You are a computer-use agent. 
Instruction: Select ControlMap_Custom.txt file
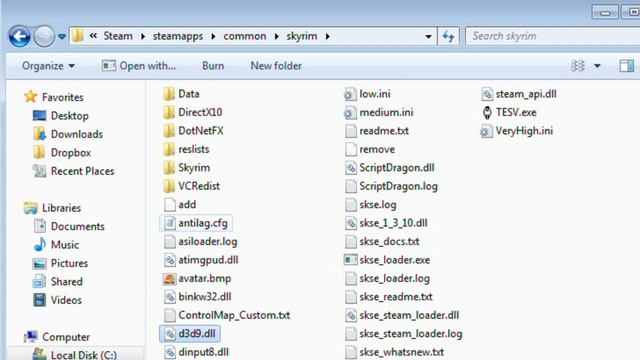point(227,315)
